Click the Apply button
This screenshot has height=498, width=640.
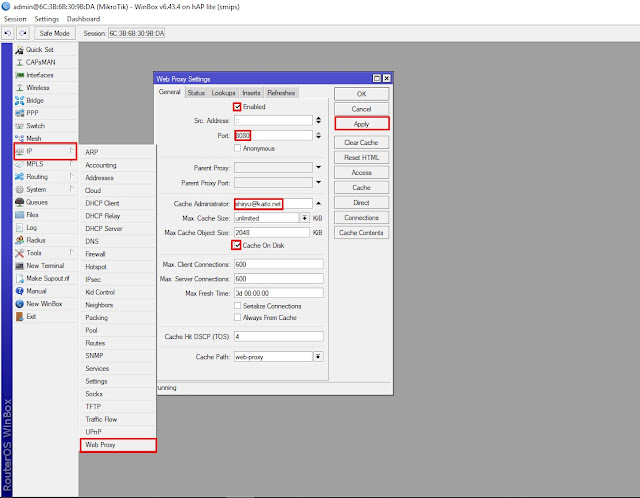362,124
